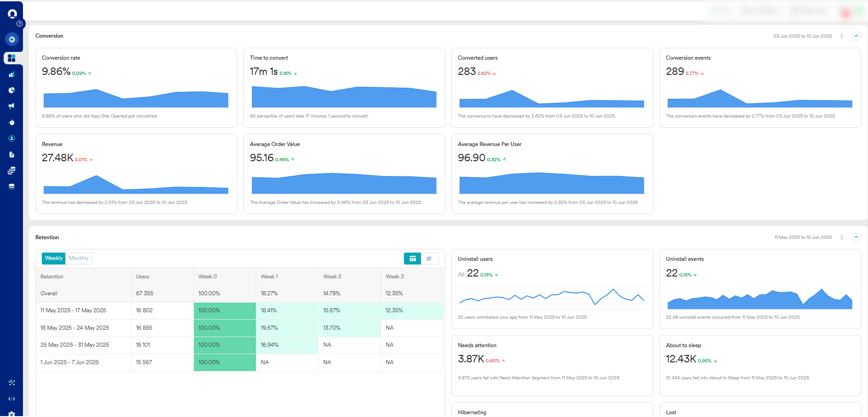Screen dimensions: 868x417
Task: Click the create new plus icon
Action: 12,39
